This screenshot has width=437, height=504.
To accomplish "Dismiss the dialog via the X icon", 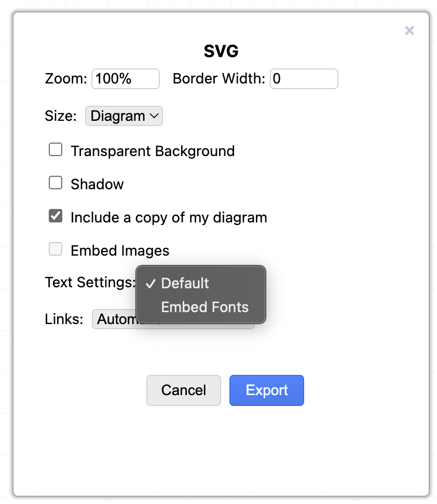I will coord(409,31).
